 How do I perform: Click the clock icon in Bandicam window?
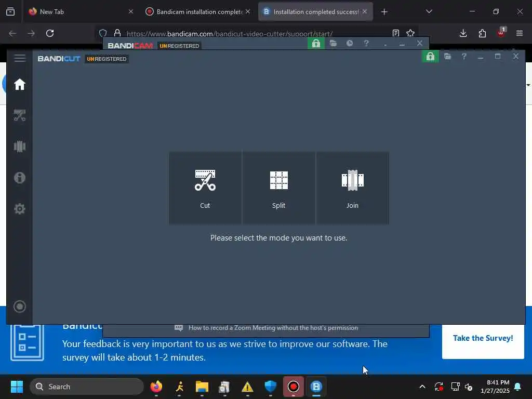tap(350, 44)
